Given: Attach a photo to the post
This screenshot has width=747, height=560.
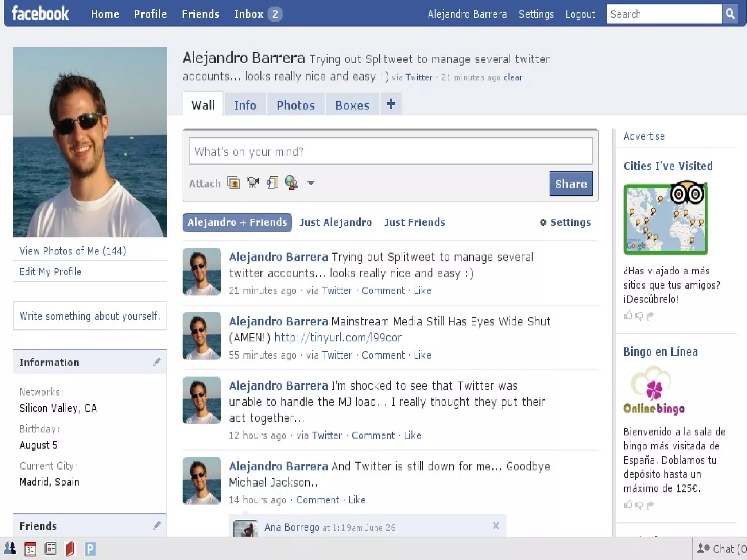Looking at the screenshot, I should [233, 182].
